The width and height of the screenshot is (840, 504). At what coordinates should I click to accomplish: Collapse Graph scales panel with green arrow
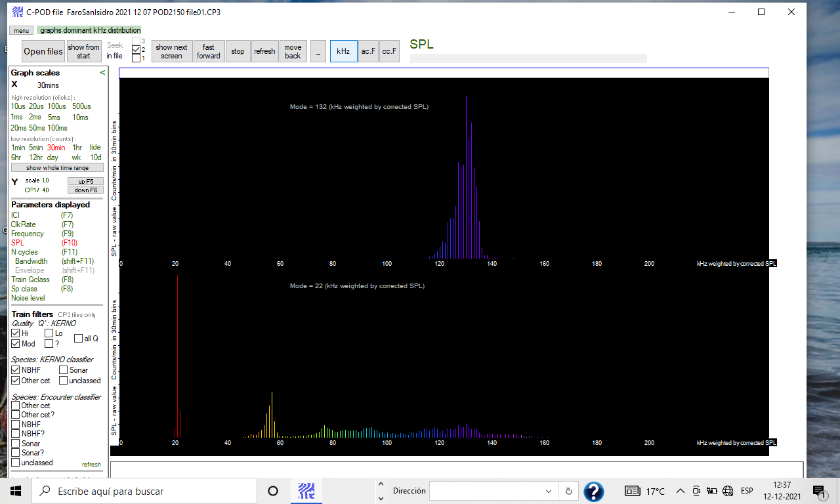(x=102, y=73)
